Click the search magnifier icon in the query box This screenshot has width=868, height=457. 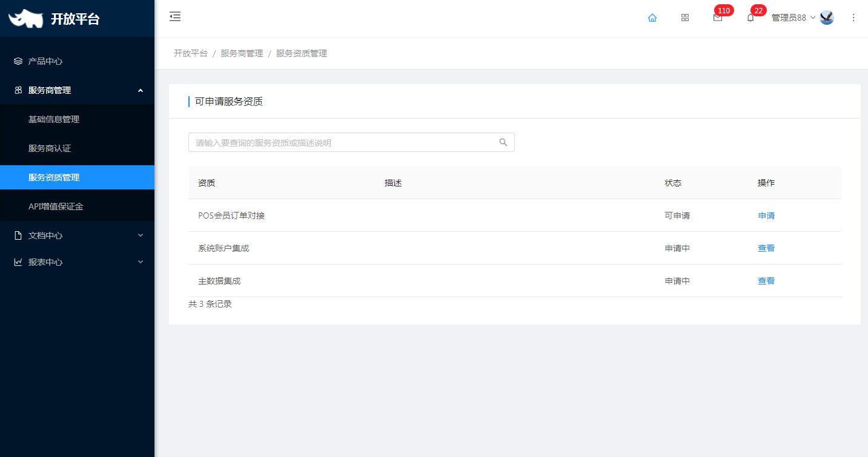click(x=503, y=142)
